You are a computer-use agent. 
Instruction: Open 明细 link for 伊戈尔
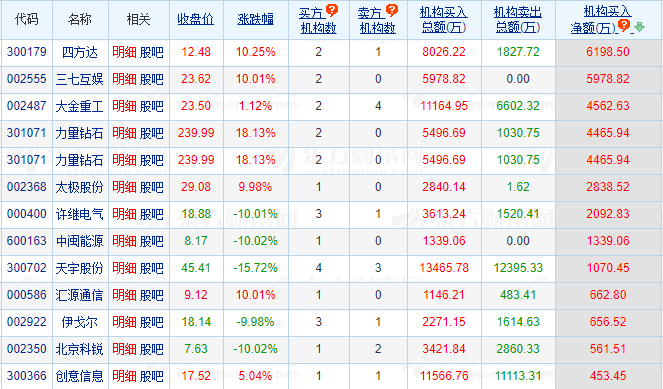pyautogui.click(x=124, y=322)
